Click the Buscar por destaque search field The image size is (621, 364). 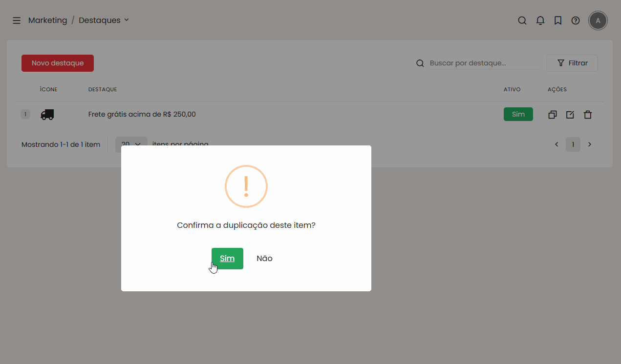tap(483, 63)
